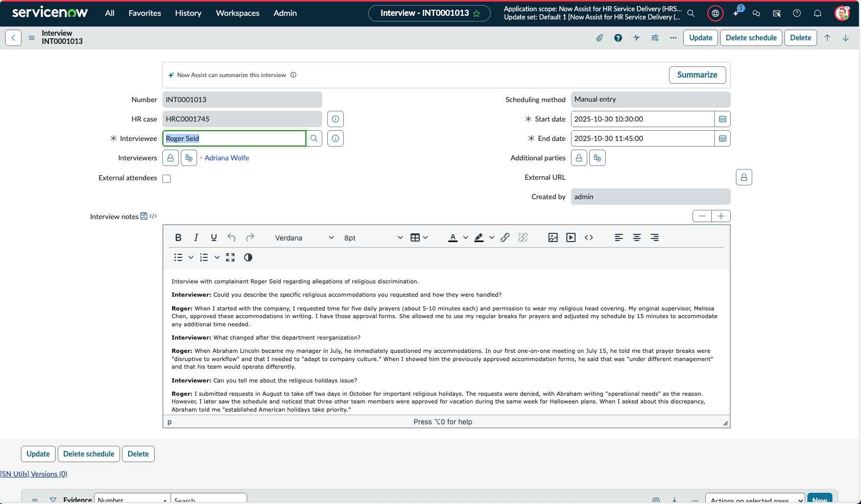Image resolution: width=861 pixels, height=504 pixels.
Task: Open Interviewee lookup magnifier icon
Action: [x=314, y=138]
